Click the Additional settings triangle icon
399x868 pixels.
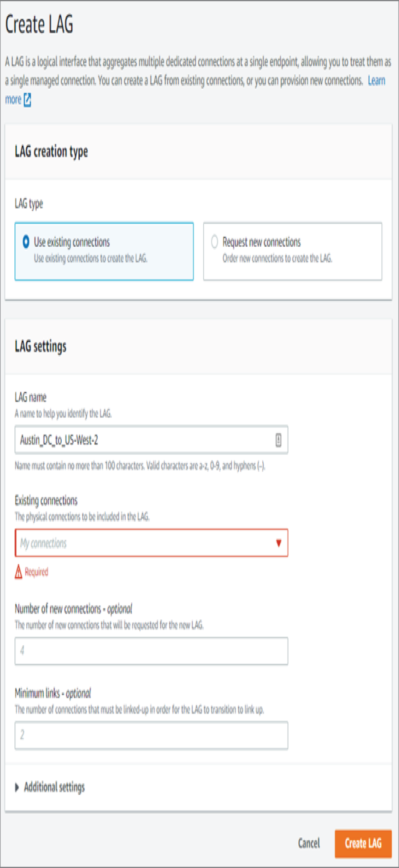(x=17, y=787)
